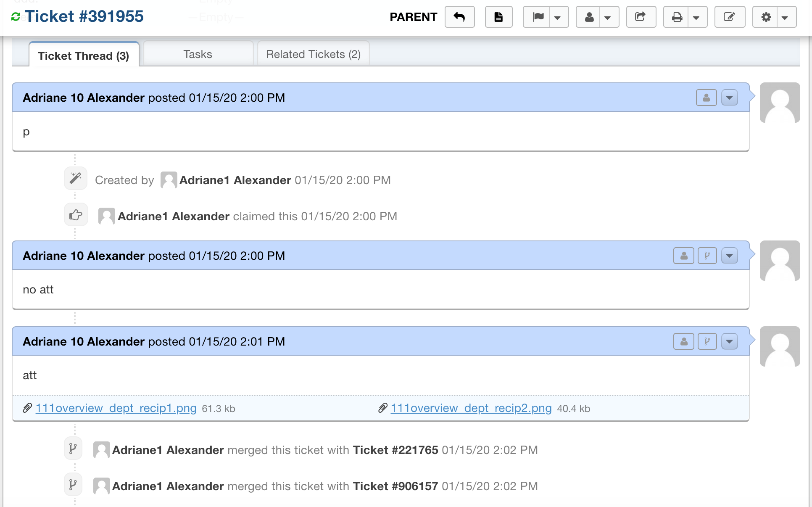
Task: Select the reply icon in the toolbar
Action: click(459, 17)
